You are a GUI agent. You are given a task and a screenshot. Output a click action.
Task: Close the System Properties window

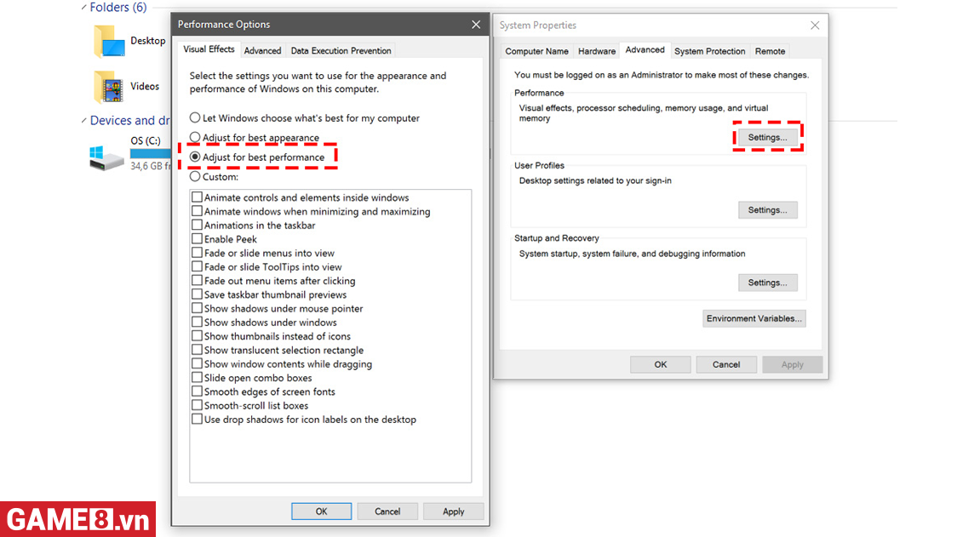pyautogui.click(x=815, y=26)
